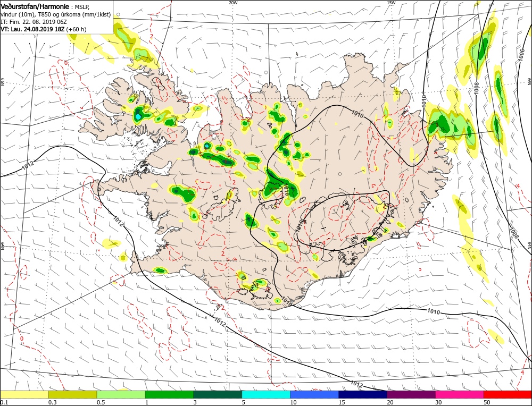Click the vindur (10m), T850 description line
Viewport: 532px width, 406px height.
tap(56, 14)
